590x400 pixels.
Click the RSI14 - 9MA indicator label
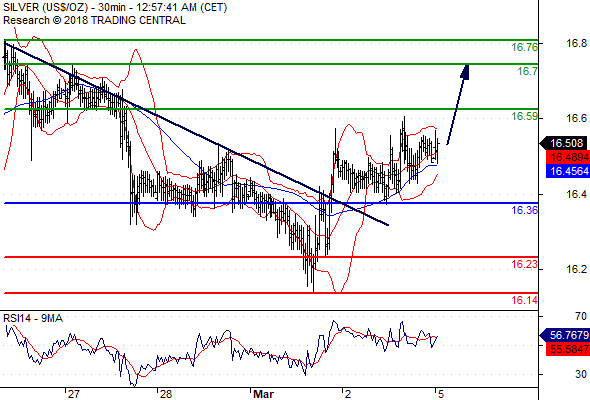click(33, 318)
